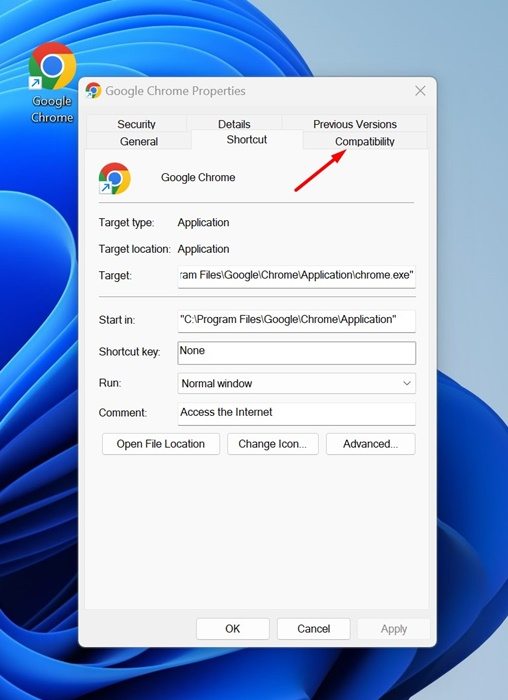Switch to the Security tab
This screenshot has width=508, height=700.
136,124
